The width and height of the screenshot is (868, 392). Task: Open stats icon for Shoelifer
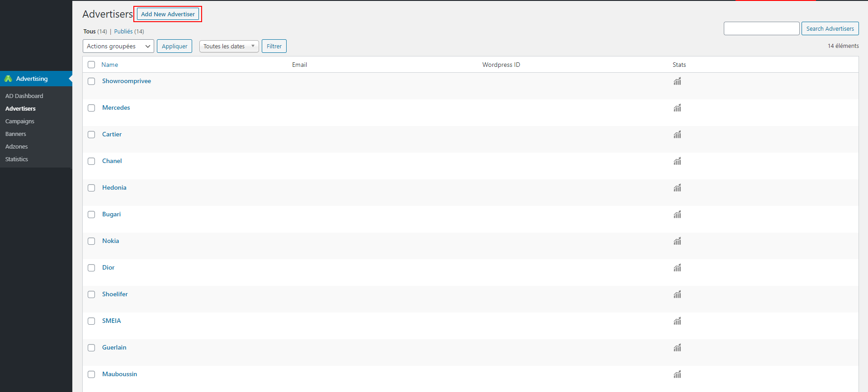pos(677,294)
